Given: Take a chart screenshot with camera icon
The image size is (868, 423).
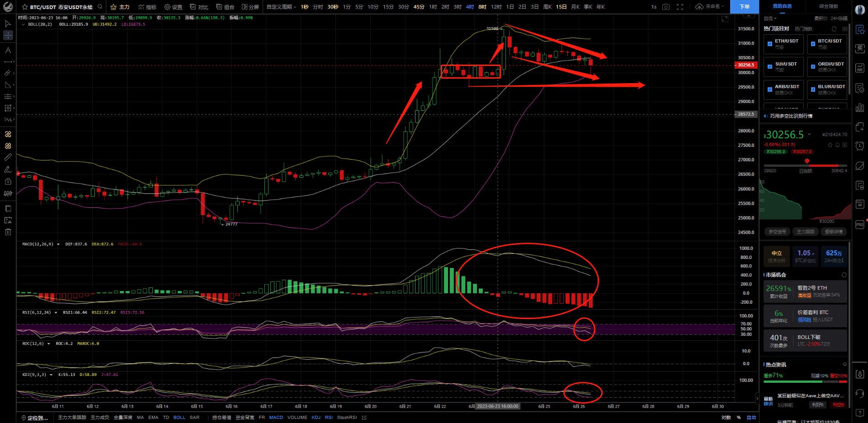Looking at the screenshot, I should [x=666, y=7].
